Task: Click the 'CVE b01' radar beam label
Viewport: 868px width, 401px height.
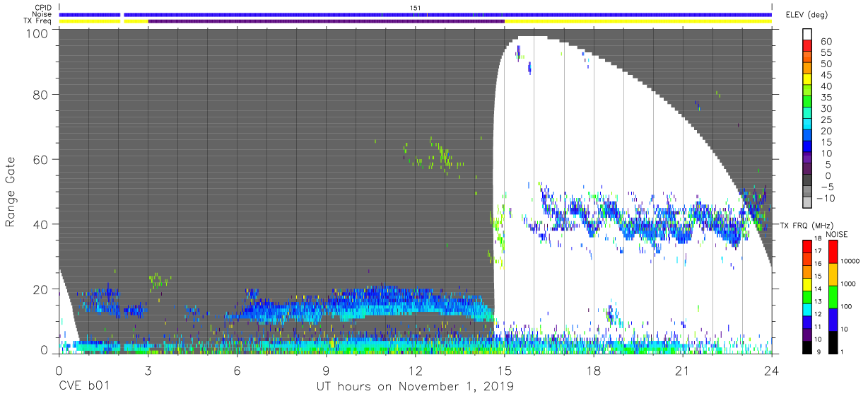Action: coord(83,387)
